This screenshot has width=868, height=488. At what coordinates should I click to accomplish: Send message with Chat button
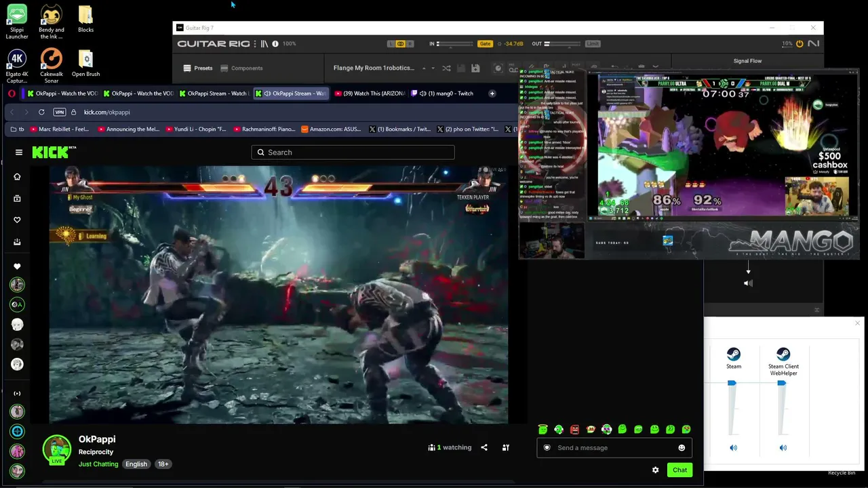(679, 470)
